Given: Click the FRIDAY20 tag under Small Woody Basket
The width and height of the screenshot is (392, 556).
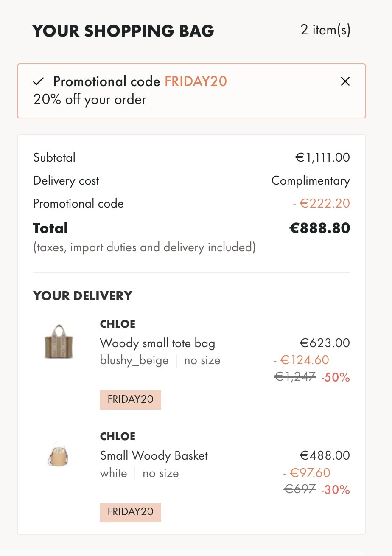Looking at the screenshot, I should point(130,512).
